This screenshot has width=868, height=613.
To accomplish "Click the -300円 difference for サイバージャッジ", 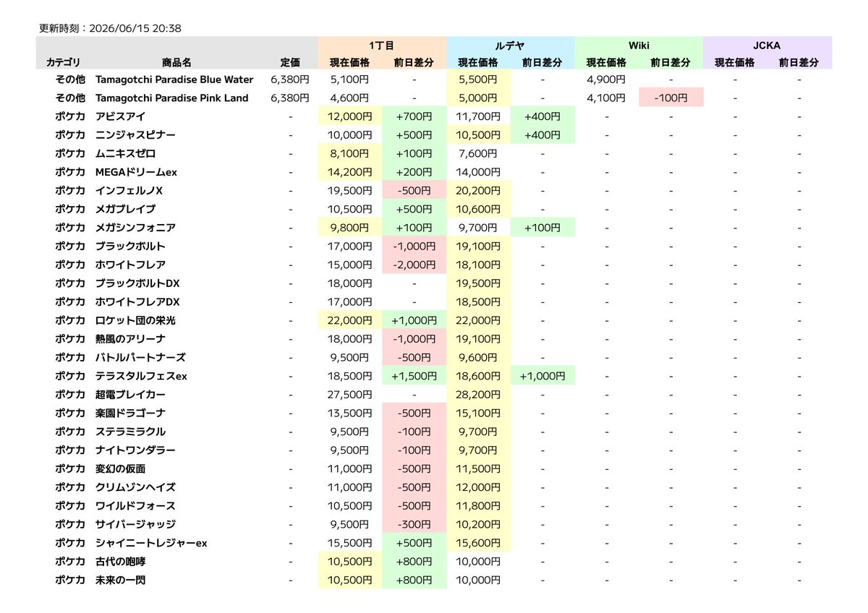I will (414, 525).
